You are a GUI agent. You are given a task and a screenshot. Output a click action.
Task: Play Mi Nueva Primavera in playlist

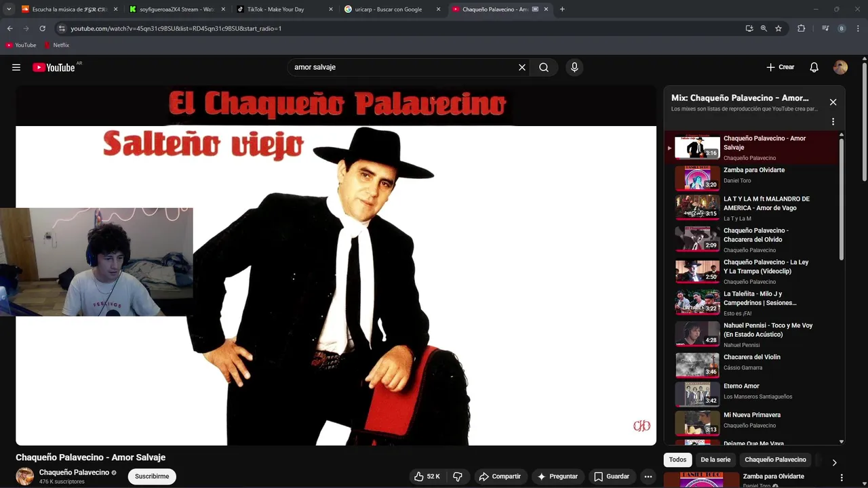tap(753, 423)
